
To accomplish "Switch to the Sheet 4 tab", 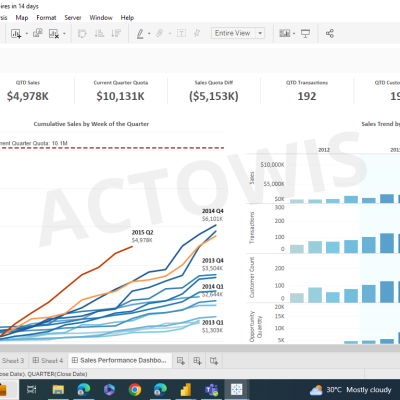I will tap(48, 361).
